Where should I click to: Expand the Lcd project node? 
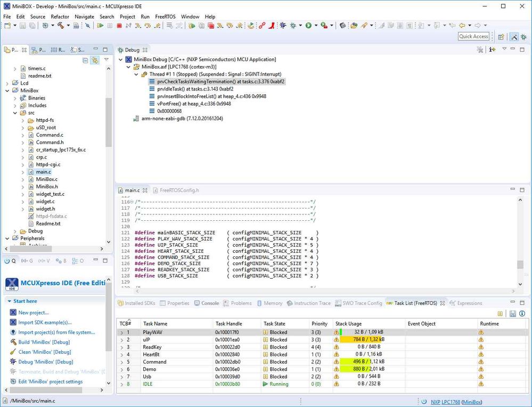coord(7,83)
